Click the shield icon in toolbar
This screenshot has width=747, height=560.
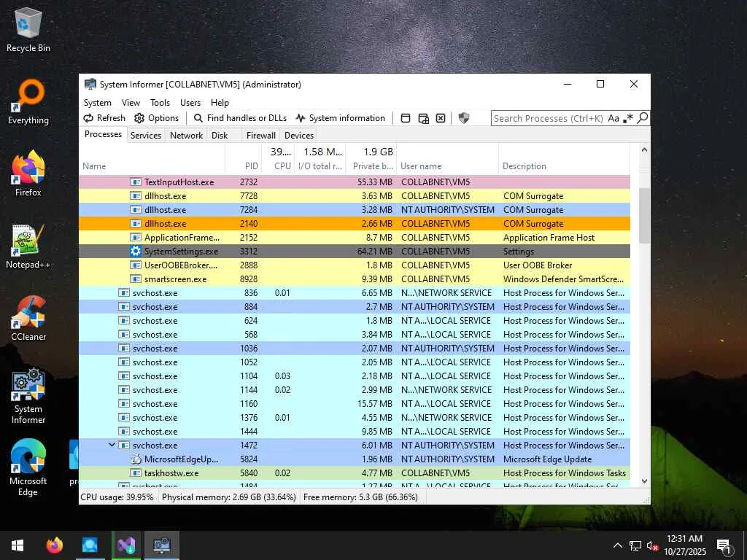(463, 118)
